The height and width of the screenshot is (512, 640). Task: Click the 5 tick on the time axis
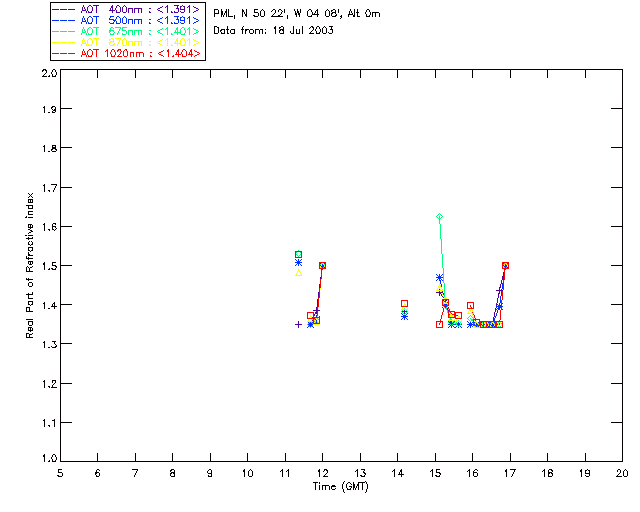pos(60,472)
